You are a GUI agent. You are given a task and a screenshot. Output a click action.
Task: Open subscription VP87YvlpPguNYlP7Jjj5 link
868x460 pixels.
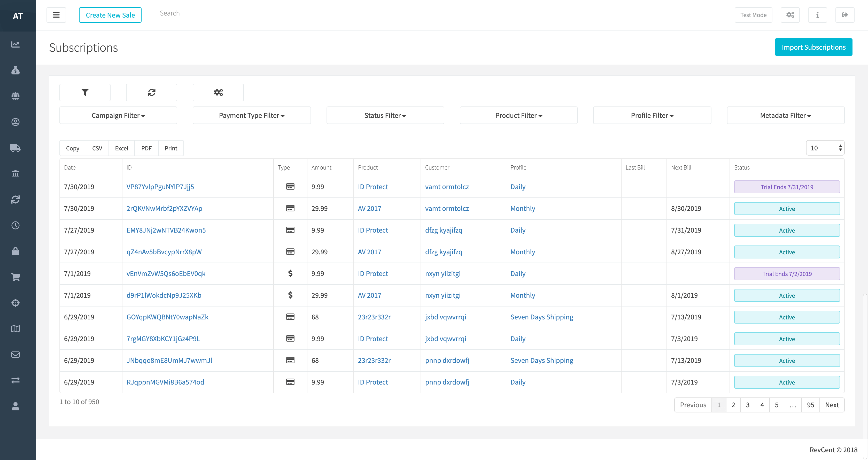160,187
